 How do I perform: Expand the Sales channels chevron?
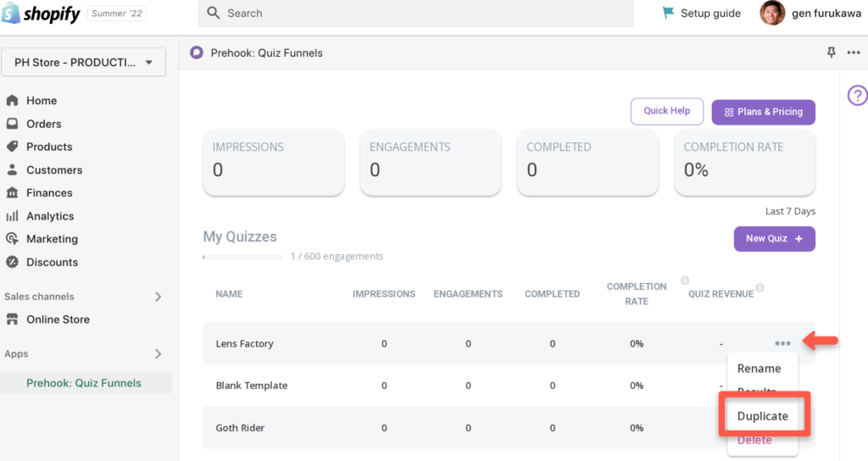click(159, 297)
